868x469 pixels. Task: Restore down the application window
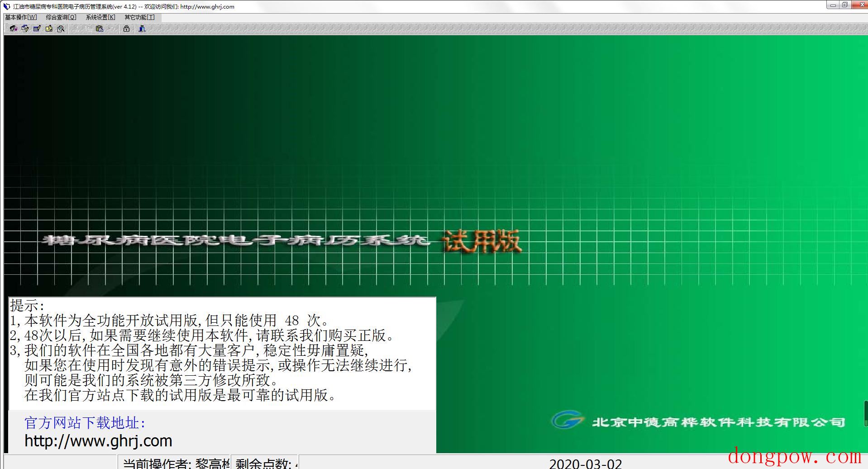click(844, 5)
